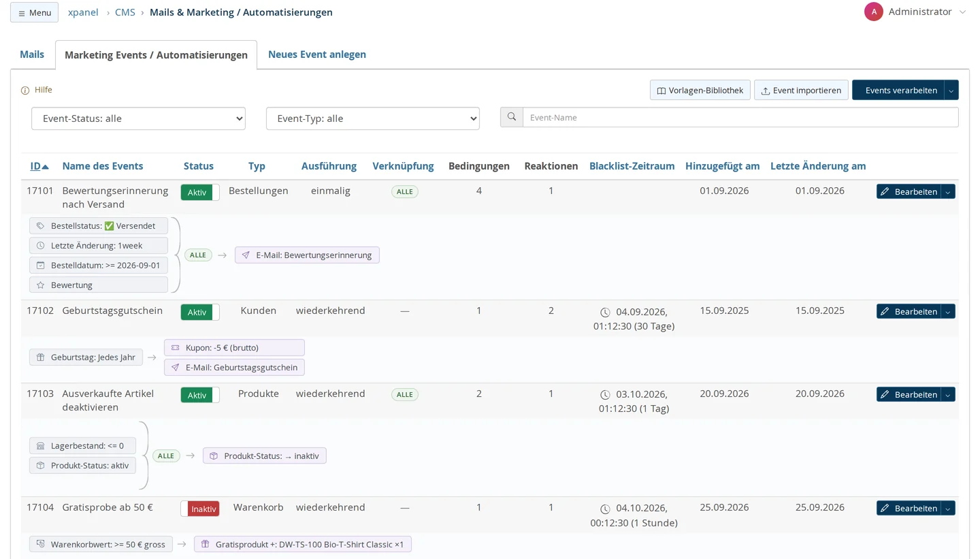Click blacklist clock icon for event 17104

pyautogui.click(x=605, y=509)
